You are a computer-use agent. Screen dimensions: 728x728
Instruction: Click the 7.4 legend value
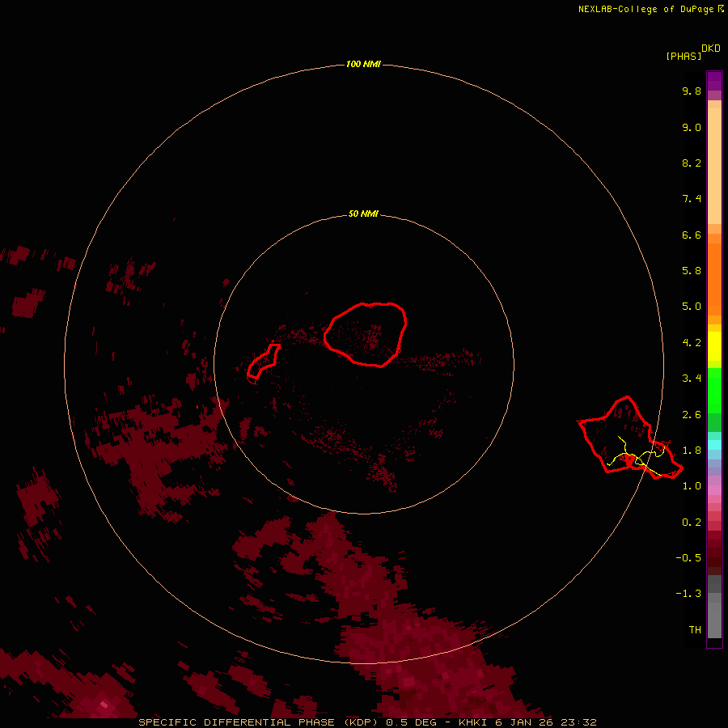pos(692,199)
